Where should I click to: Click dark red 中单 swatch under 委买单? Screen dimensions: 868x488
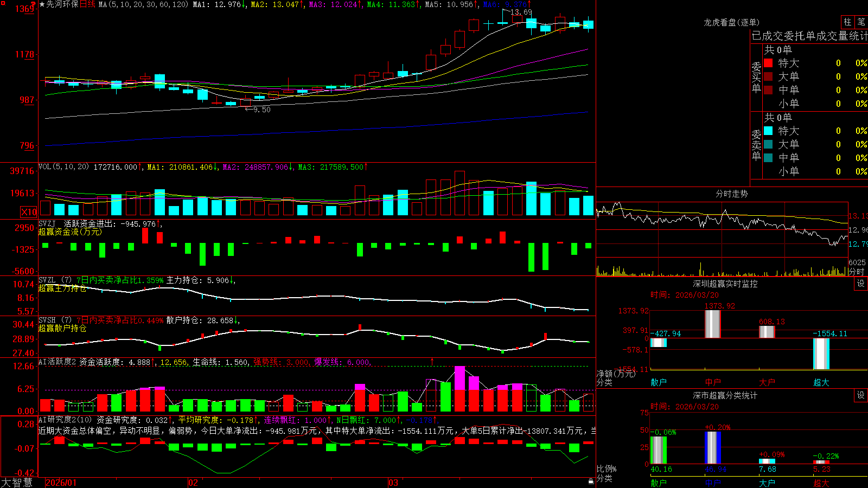(x=768, y=90)
